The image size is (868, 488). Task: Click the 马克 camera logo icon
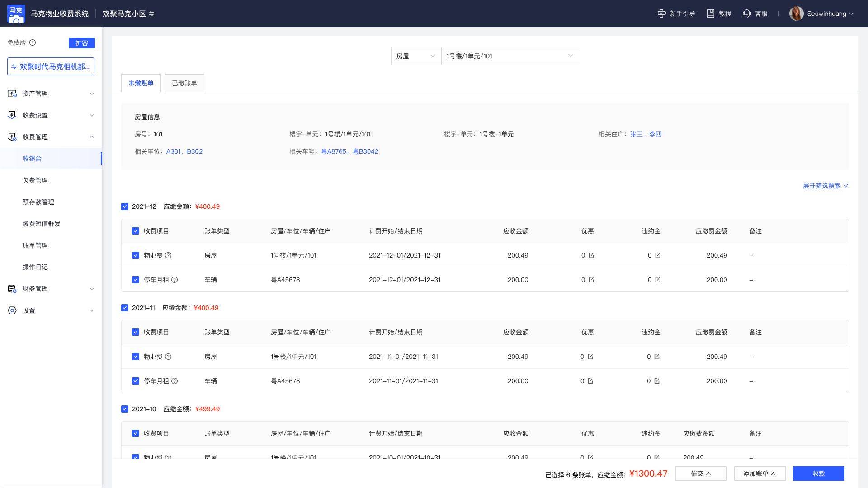coord(16,14)
